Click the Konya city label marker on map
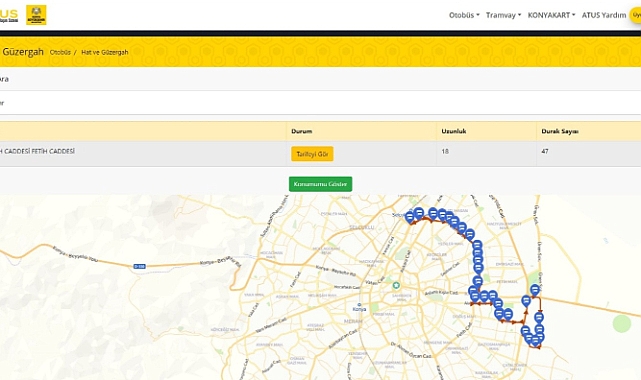641x380 pixels. pyautogui.click(x=359, y=308)
